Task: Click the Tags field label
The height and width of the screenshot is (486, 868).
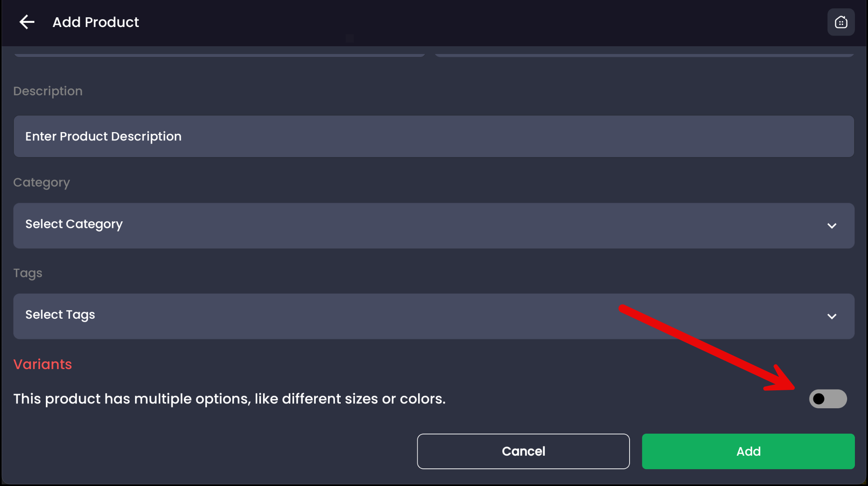Action: coord(28,273)
